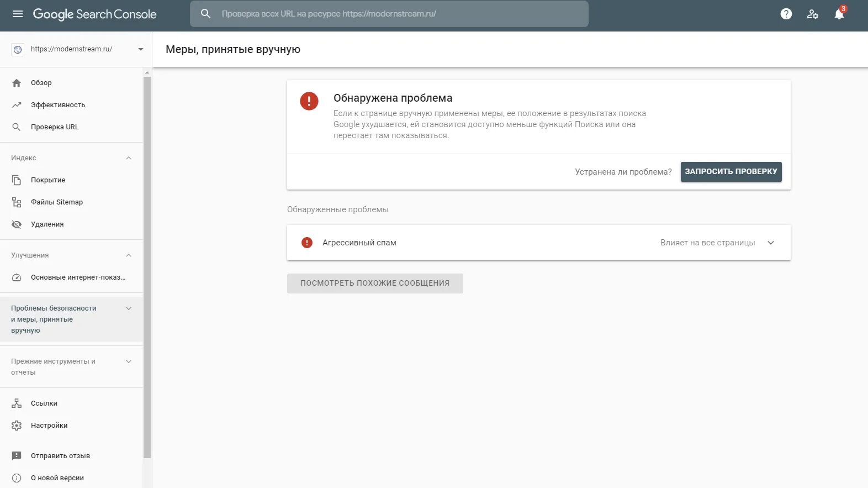Click the large red error icon in problem card
Screen dimensions: 868x488
pos(309,101)
